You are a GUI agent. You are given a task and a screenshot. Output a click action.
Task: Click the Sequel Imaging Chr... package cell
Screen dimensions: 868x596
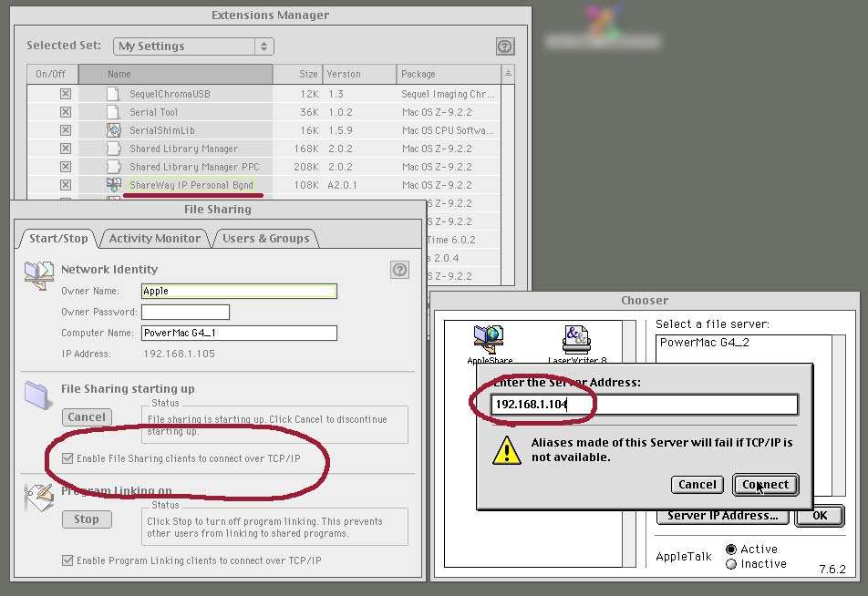pyautogui.click(x=448, y=94)
